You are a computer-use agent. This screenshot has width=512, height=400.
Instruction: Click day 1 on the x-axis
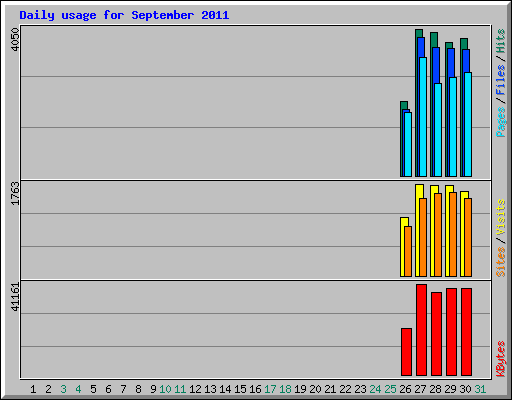coord(33,389)
